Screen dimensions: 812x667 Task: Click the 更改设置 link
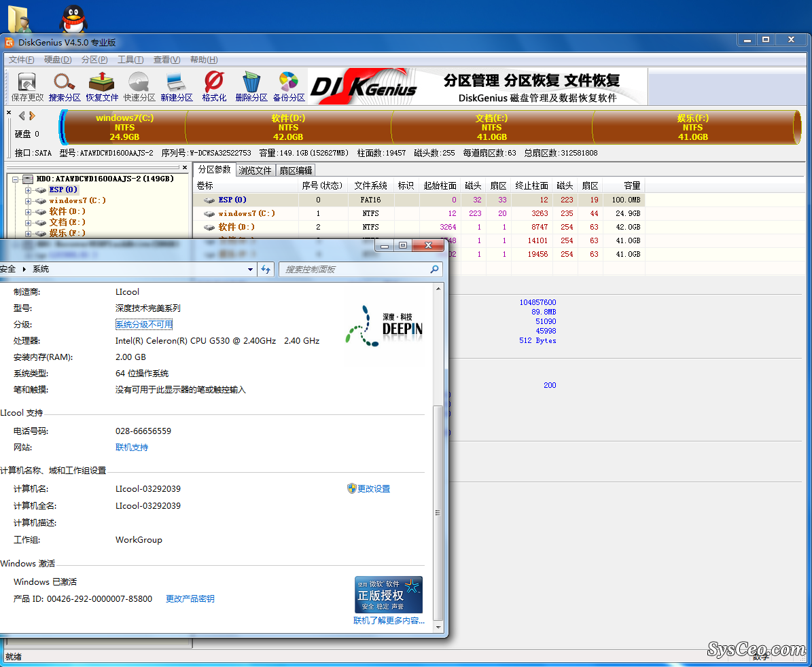(374, 488)
